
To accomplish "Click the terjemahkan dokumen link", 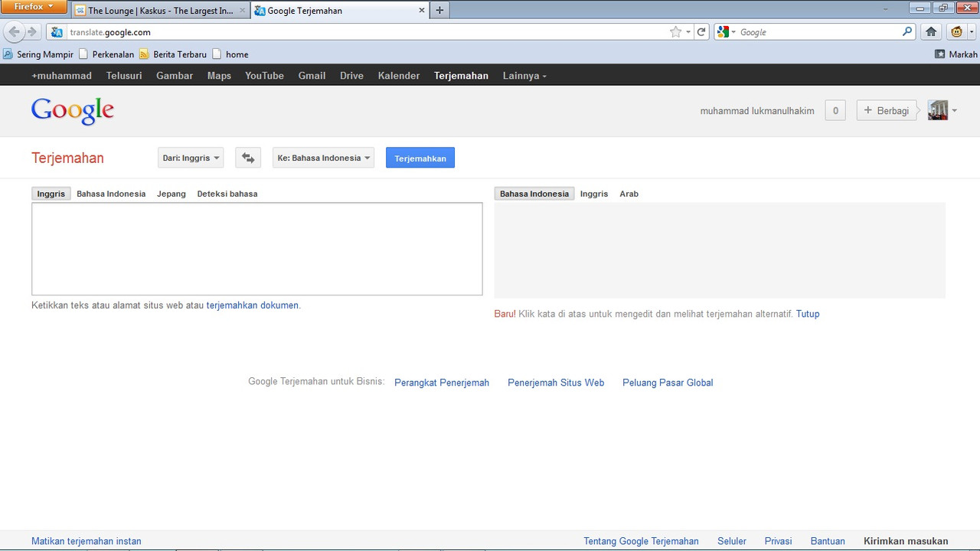I will click(253, 305).
